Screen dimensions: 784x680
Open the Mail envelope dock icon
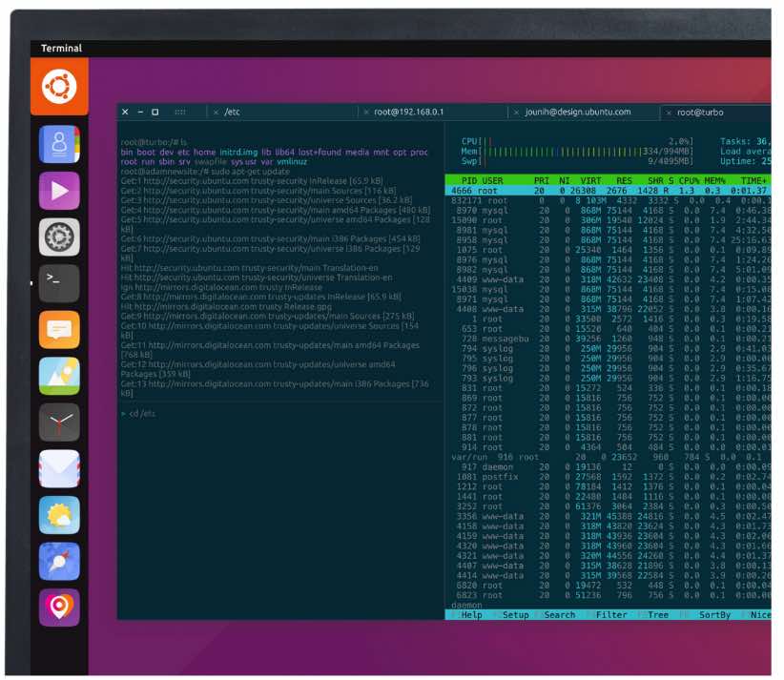(x=59, y=468)
